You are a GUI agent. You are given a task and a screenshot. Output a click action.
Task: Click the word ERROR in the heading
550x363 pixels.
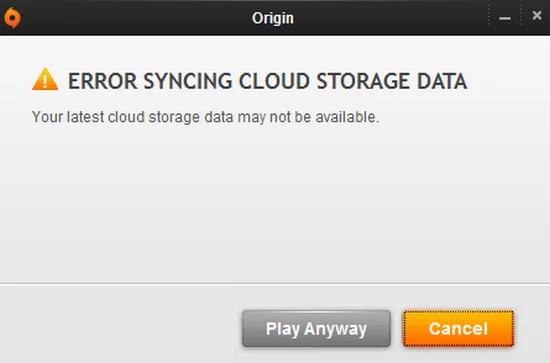(102, 81)
